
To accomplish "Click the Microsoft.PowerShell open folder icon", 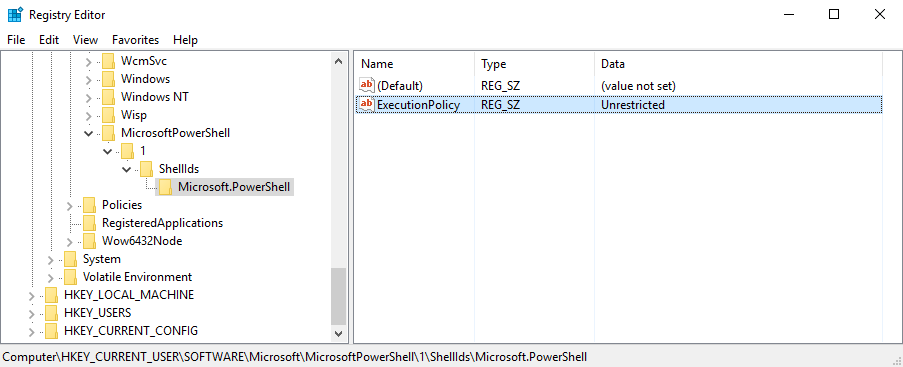I will (x=165, y=187).
